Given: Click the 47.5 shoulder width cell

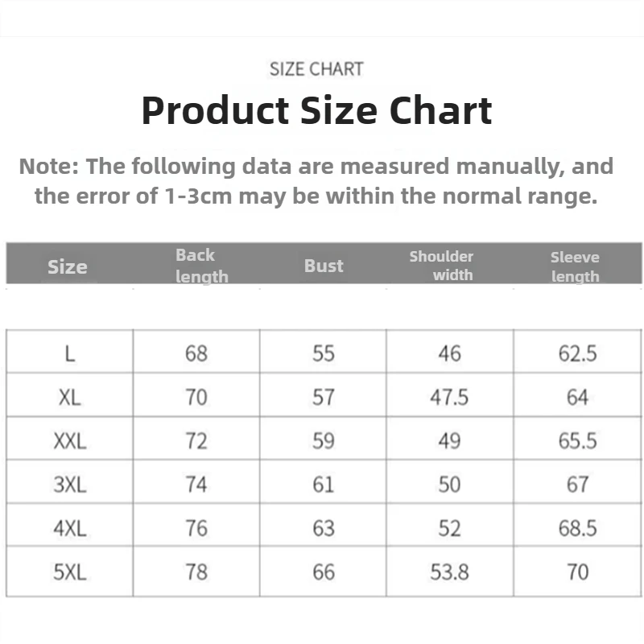Looking at the screenshot, I should coord(449,398).
